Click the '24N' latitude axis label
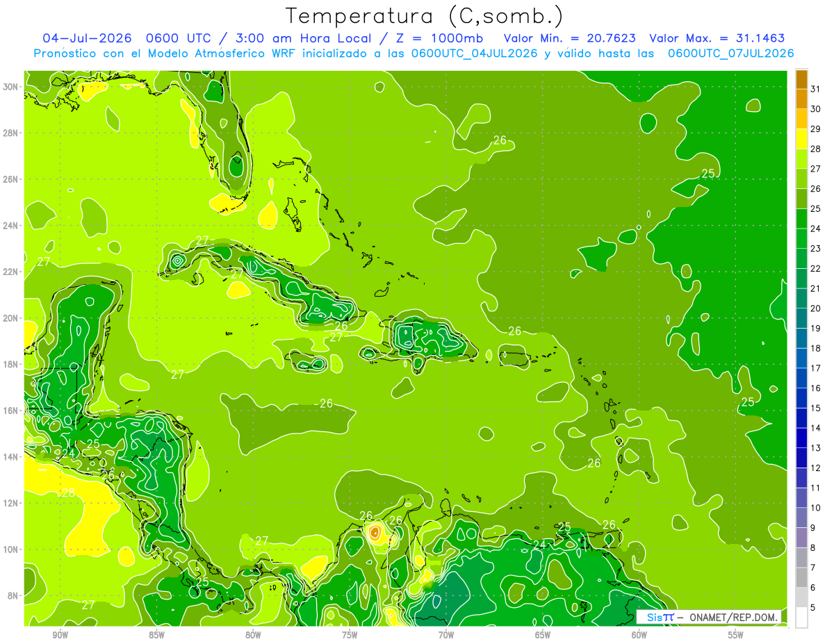 click(x=10, y=226)
